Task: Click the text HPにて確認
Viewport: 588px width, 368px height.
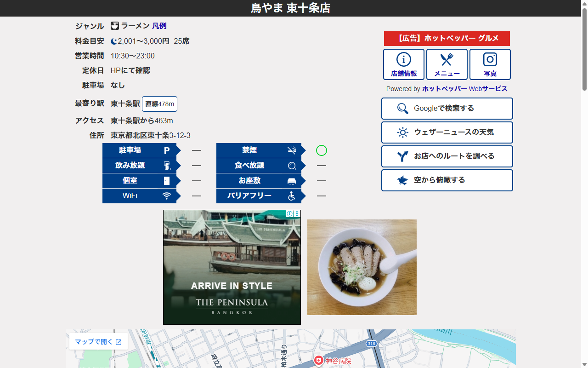Action: 130,71
